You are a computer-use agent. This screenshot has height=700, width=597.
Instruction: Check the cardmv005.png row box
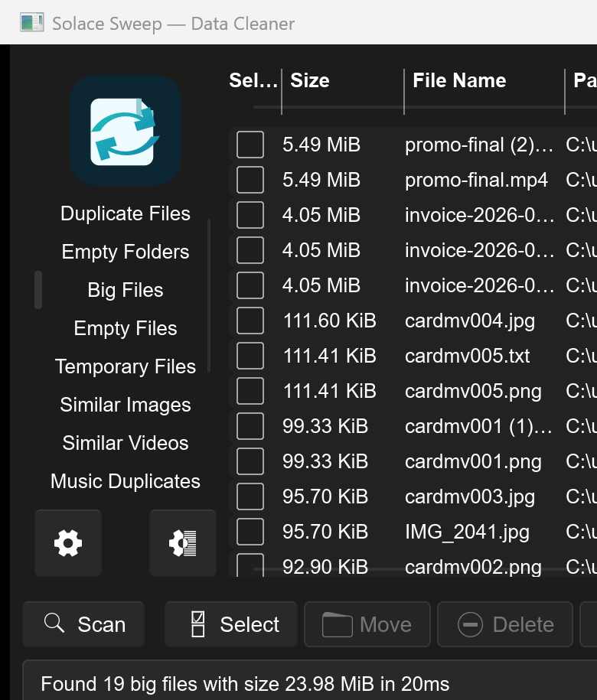tap(250, 391)
